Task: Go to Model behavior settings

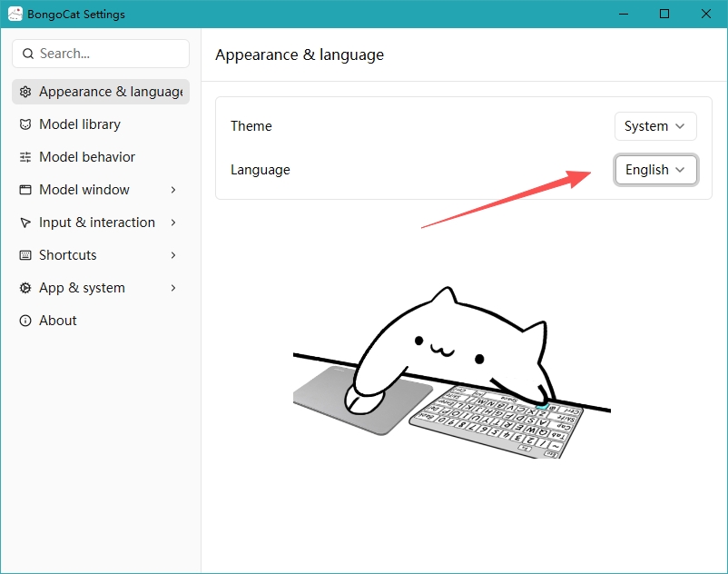Action: [101, 157]
